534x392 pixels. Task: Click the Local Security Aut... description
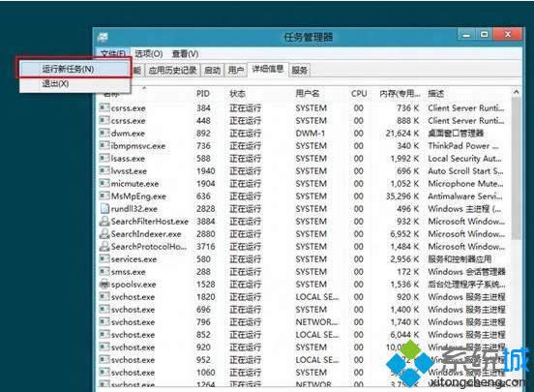(x=465, y=159)
